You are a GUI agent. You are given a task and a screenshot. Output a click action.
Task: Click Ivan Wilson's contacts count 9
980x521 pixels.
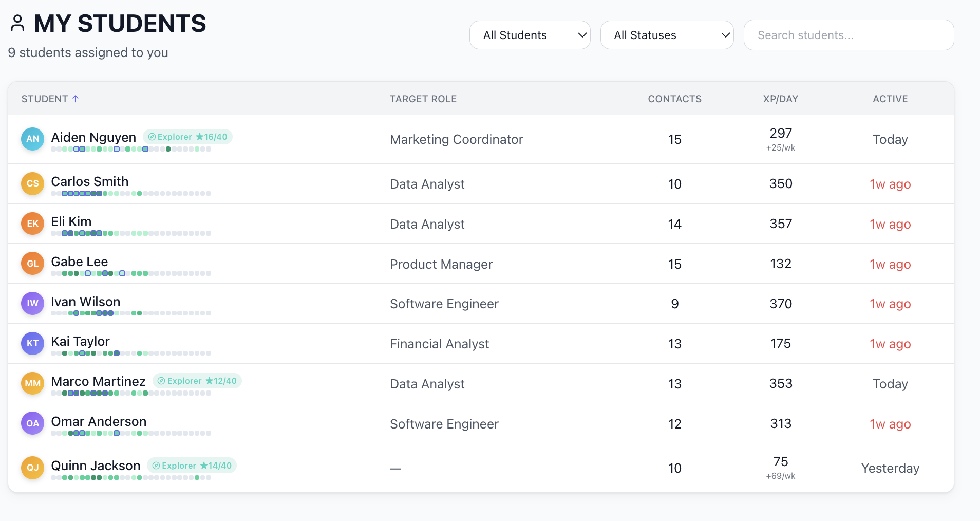click(x=674, y=304)
